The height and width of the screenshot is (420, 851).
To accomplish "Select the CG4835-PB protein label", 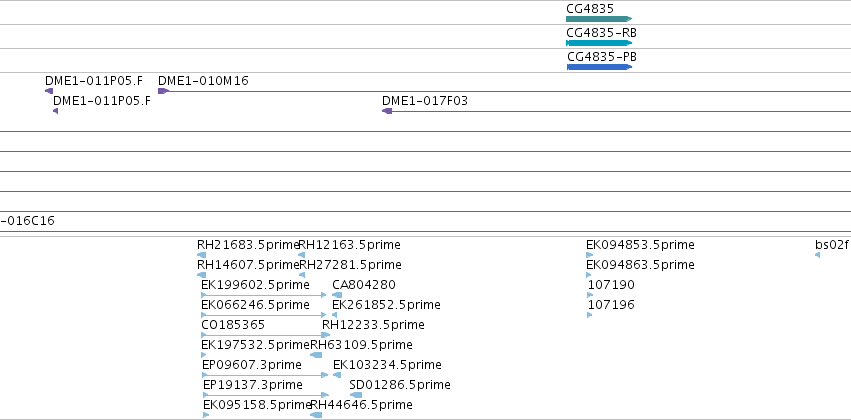I will pyautogui.click(x=602, y=56).
